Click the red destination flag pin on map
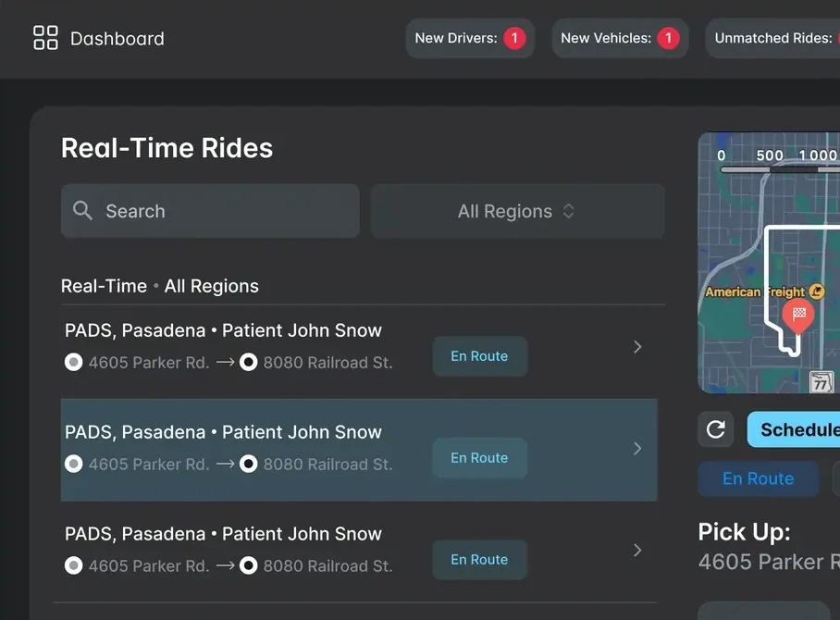Viewport: 840px width, 620px height. click(798, 316)
